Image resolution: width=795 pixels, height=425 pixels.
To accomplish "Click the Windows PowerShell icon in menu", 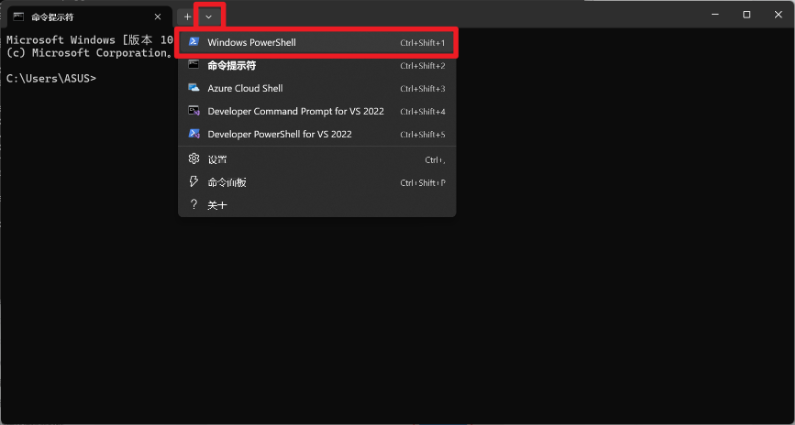I will (x=194, y=42).
